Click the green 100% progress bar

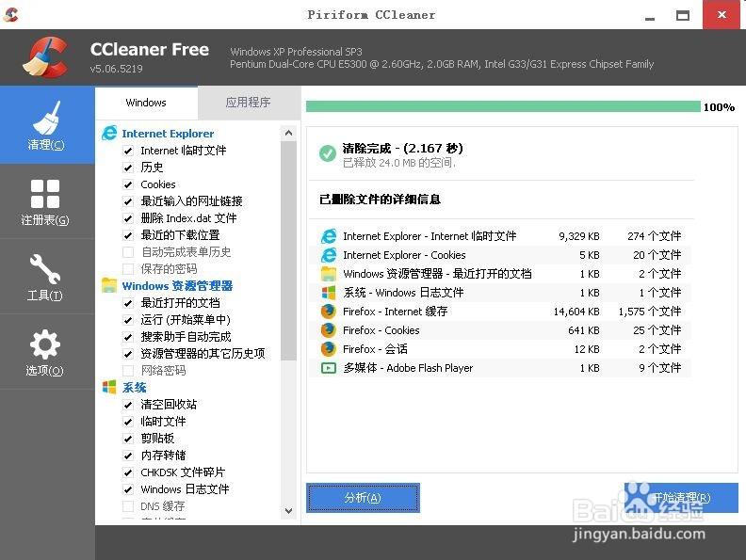(503, 106)
